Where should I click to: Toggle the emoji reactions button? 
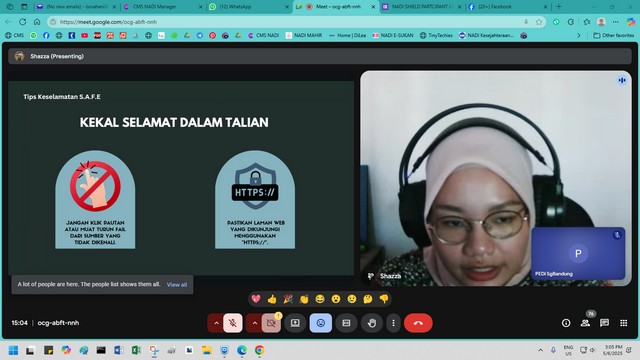click(x=321, y=323)
